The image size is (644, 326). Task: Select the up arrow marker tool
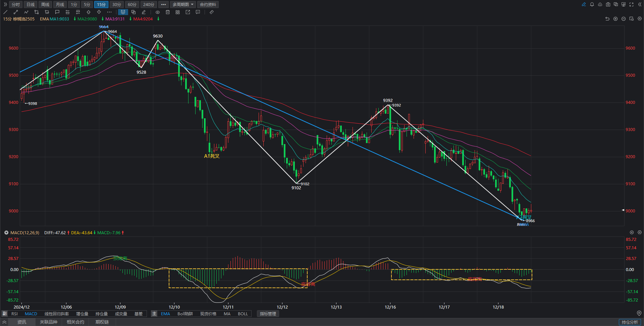(x=89, y=12)
